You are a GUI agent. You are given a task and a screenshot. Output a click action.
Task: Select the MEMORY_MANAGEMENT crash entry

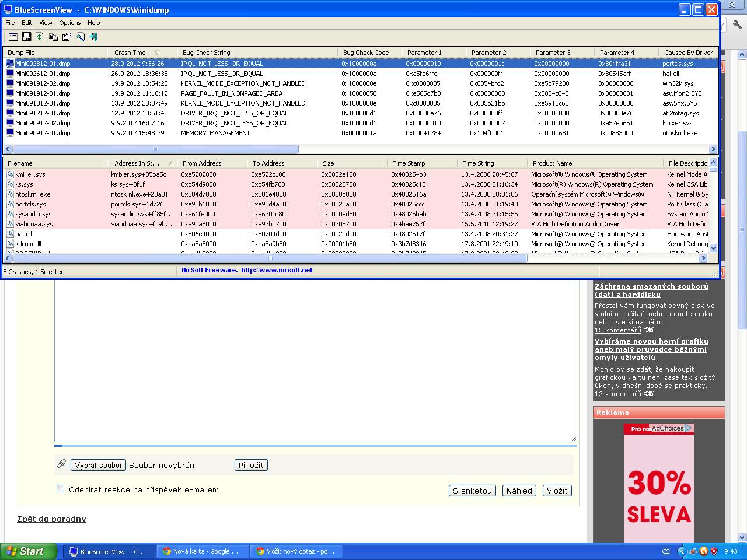point(361,133)
